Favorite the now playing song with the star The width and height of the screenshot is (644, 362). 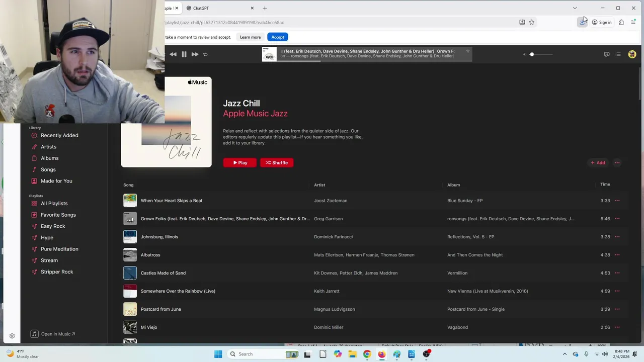pyautogui.click(x=468, y=51)
